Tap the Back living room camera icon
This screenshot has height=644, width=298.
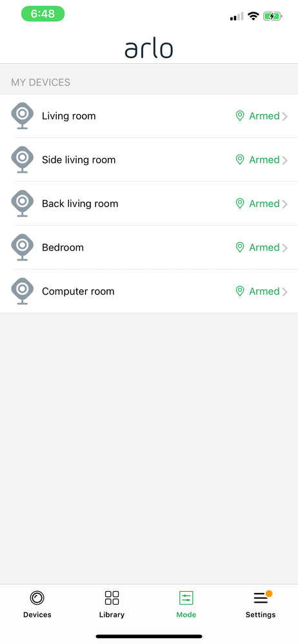click(x=22, y=204)
